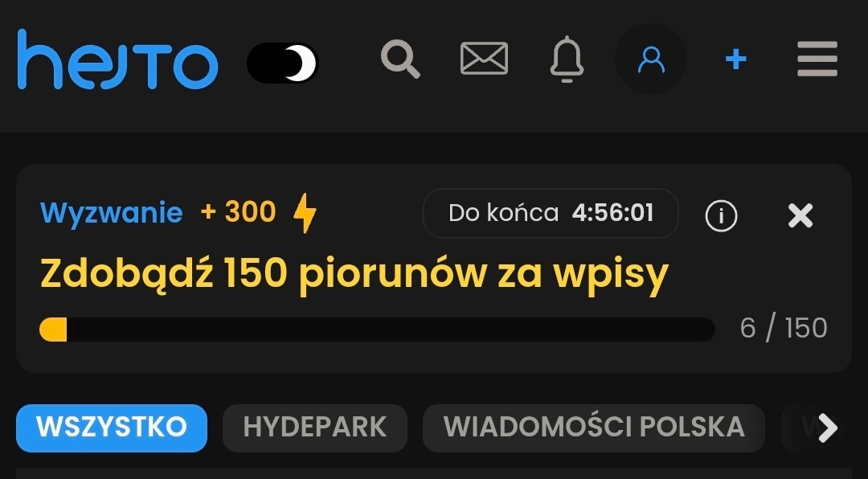The height and width of the screenshot is (479, 868).
Task: Click the challenge title about 150 piorunów
Action: pyautogui.click(x=355, y=275)
